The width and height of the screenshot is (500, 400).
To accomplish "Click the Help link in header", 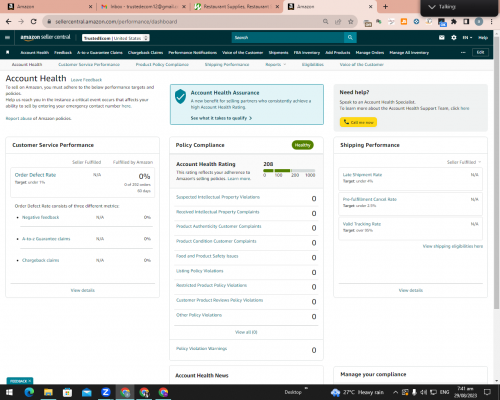I will click(483, 38).
